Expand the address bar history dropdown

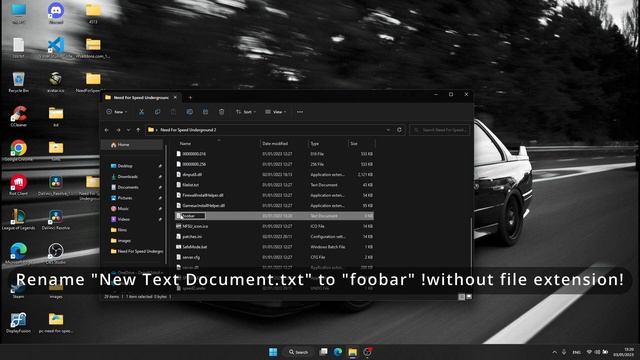[x=388, y=130]
